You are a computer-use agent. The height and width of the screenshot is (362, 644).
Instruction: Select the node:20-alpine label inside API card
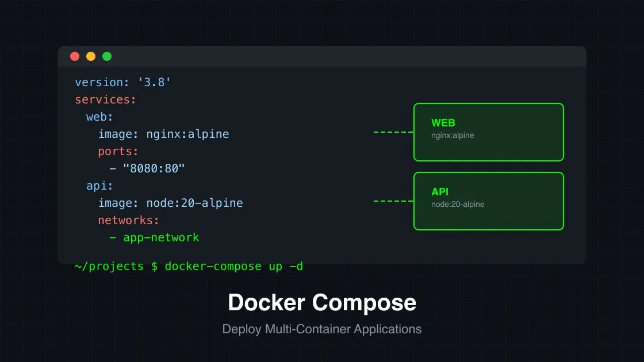(458, 203)
